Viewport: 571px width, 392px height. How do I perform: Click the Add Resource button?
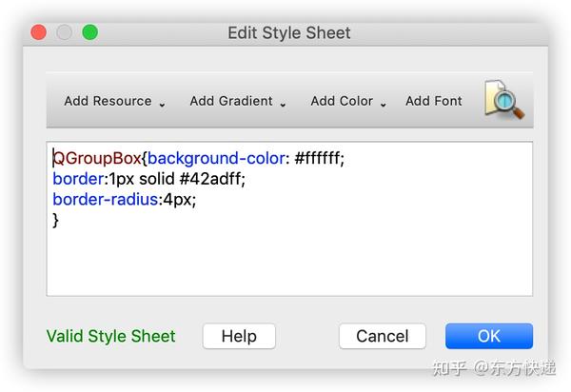coord(108,101)
